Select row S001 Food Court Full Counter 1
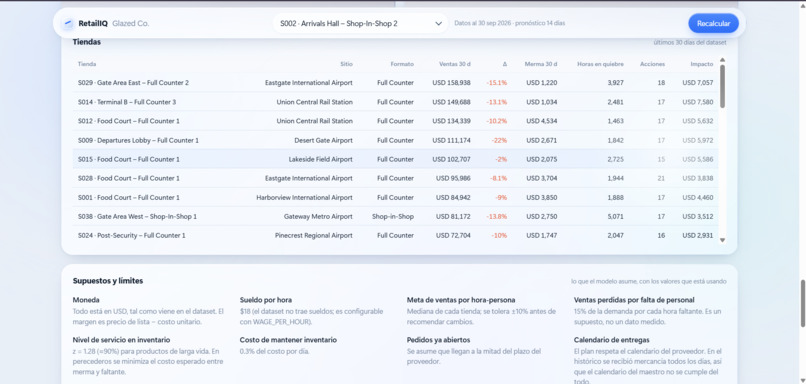Image resolution: width=806 pixels, height=384 pixels. tap(395, 197)
